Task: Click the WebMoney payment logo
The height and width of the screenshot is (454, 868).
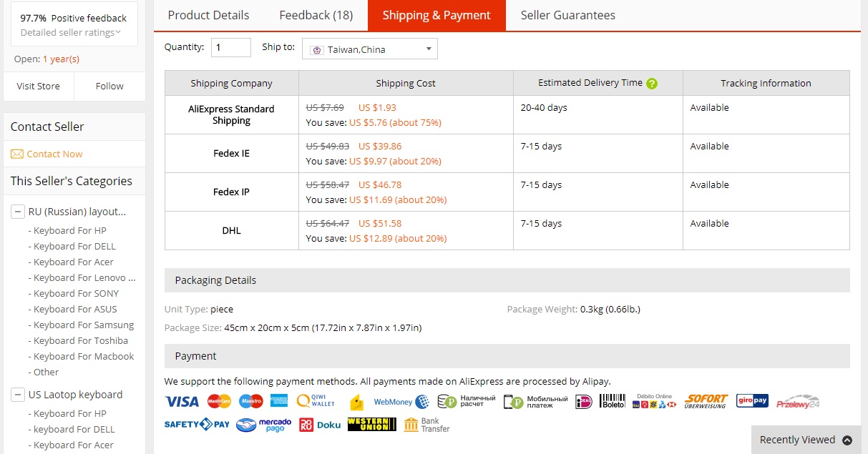Action: tap(401, 402)
